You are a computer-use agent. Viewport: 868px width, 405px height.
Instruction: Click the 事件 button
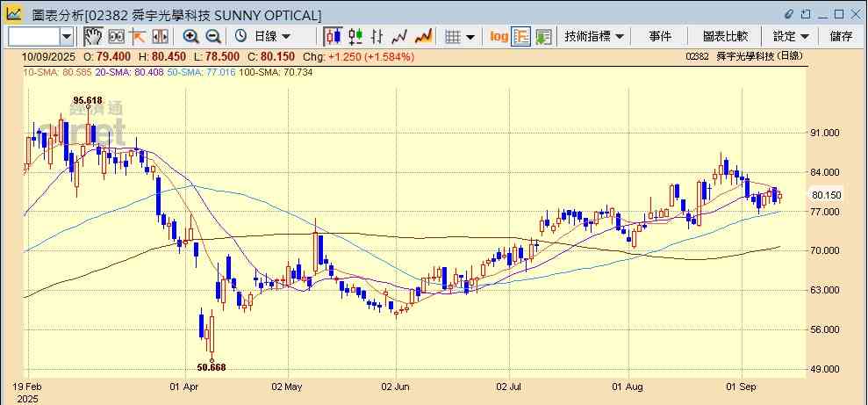[660, 37]
